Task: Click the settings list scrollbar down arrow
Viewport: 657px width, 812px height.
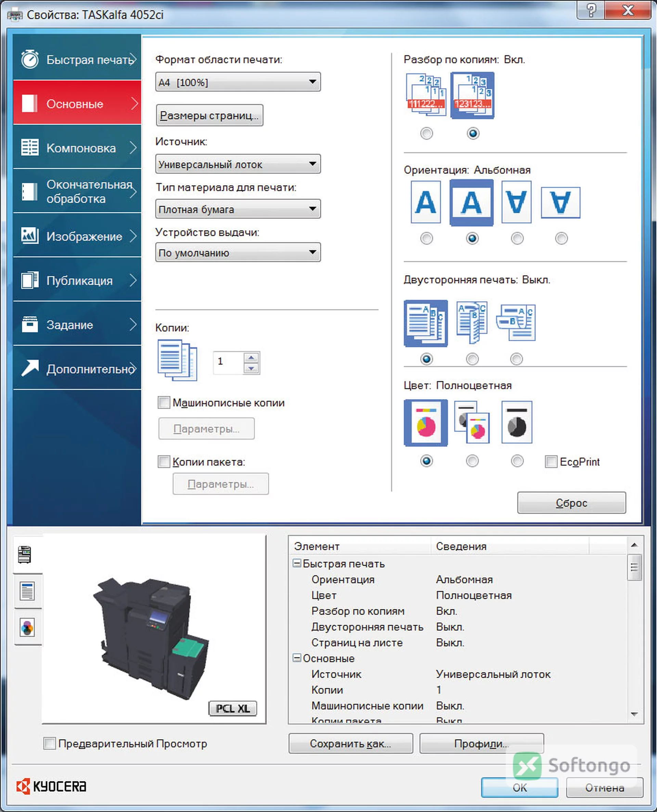Action: coord(634,714)
